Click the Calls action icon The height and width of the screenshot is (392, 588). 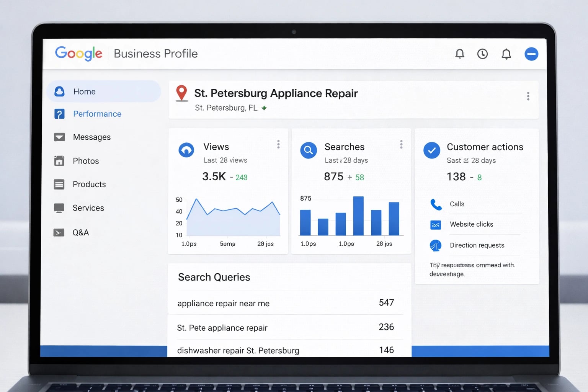436,204
